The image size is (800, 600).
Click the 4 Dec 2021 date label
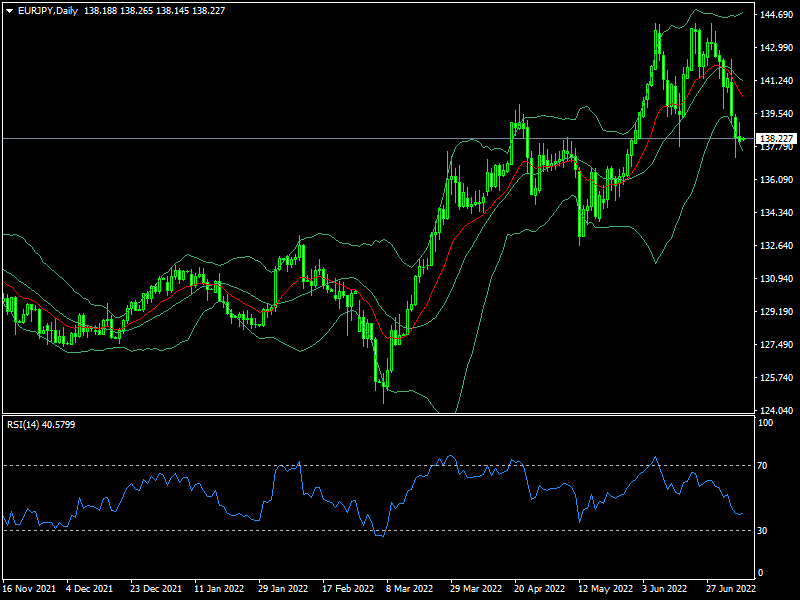tap(90, 589)
